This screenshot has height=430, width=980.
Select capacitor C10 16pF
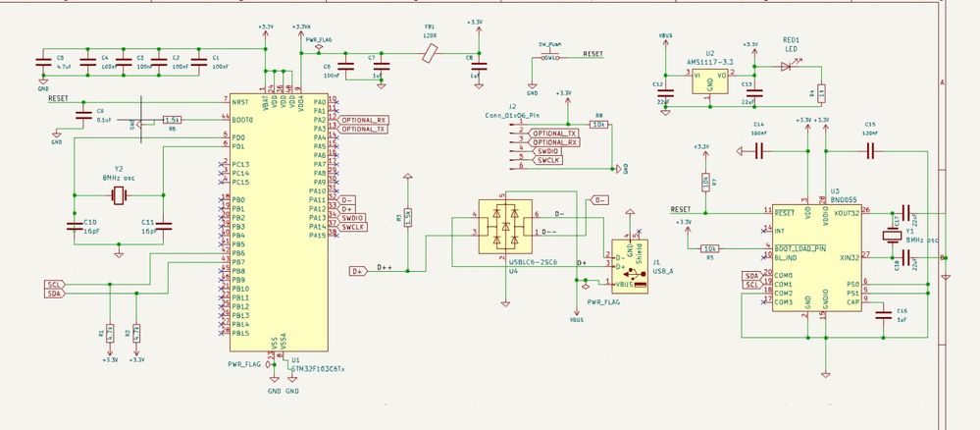75,227
